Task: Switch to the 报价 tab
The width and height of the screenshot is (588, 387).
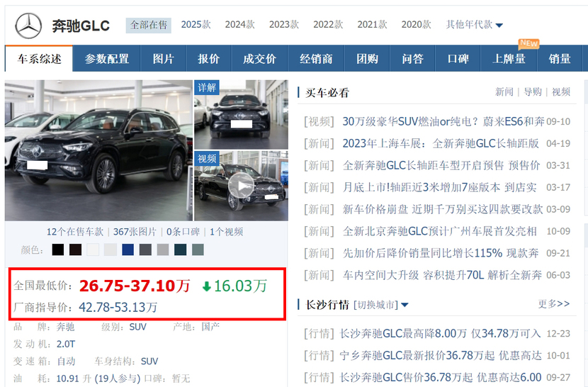Action: coord(208,59)
